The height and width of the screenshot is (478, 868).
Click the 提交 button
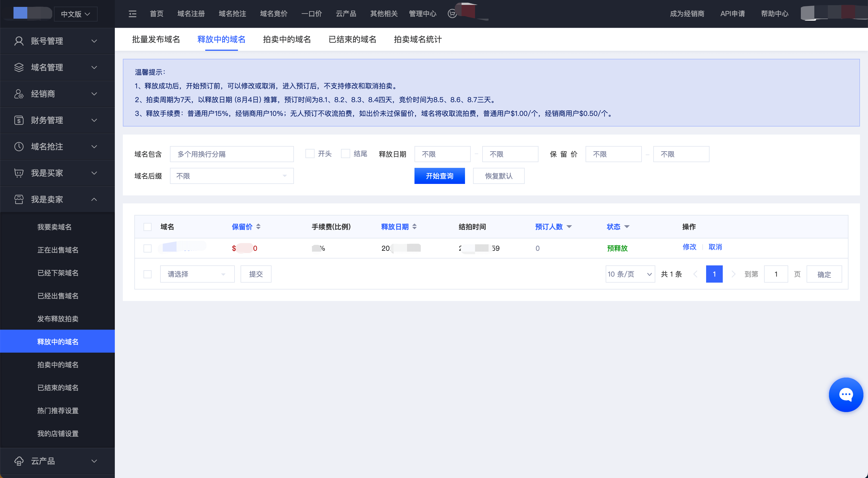[x=256, y=274]
